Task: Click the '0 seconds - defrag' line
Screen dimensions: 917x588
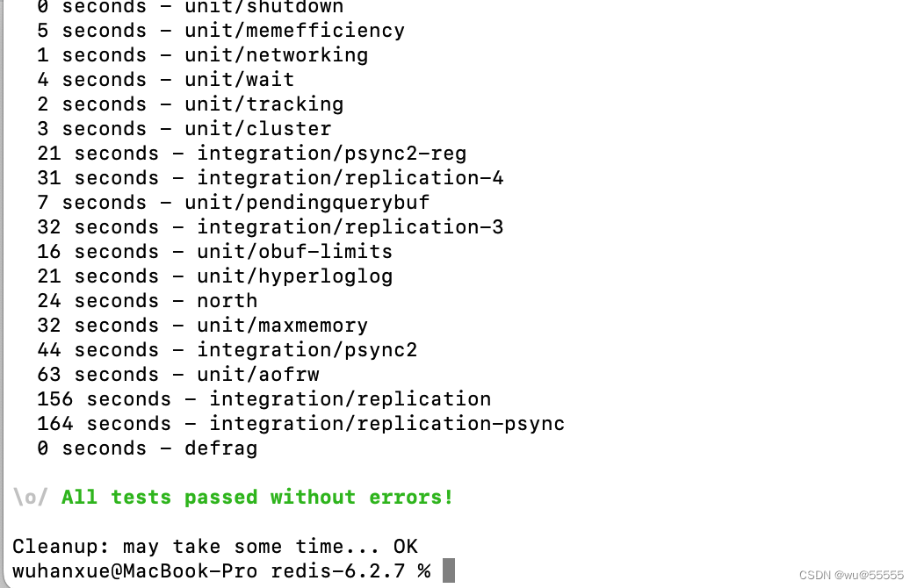Action: click(147, 448)
